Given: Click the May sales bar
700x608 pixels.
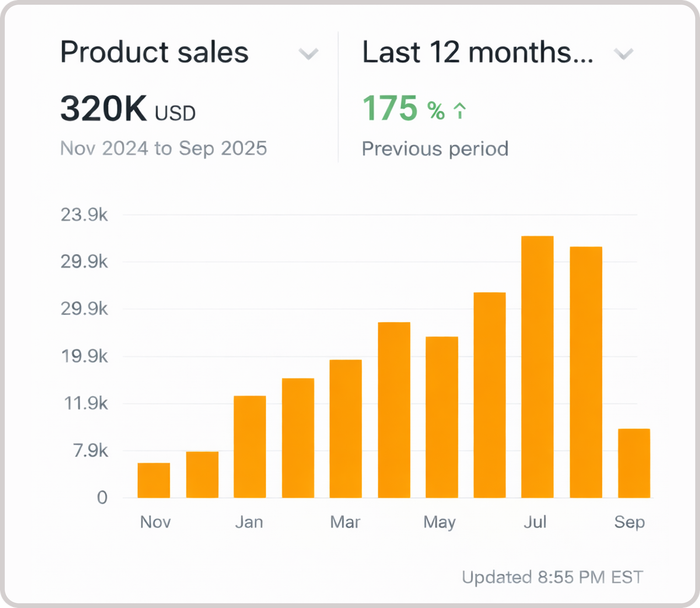Looking at the screenshot, I should [x=442, y=417].
